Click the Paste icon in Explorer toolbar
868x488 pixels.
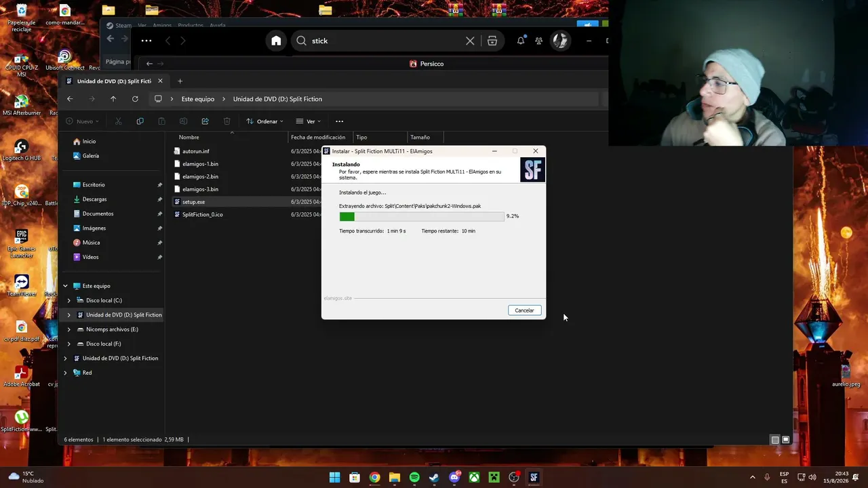(161, 121)
